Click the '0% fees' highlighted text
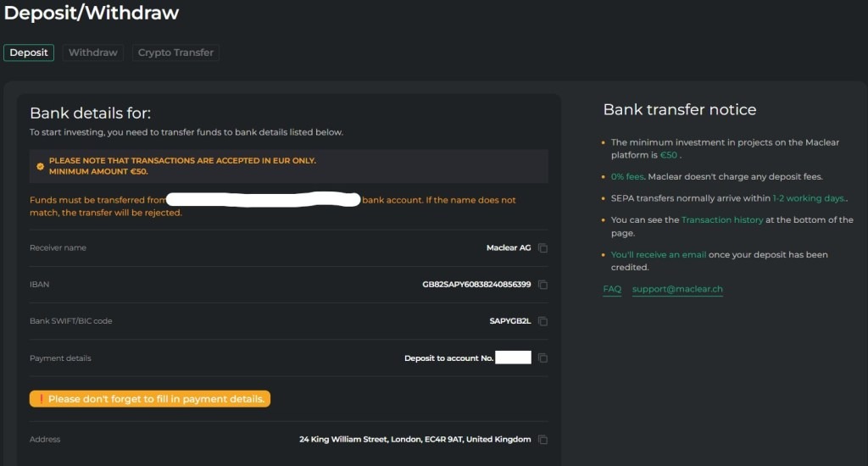The width and height of the screenshot is (868, 466). (x=626, y=177)
